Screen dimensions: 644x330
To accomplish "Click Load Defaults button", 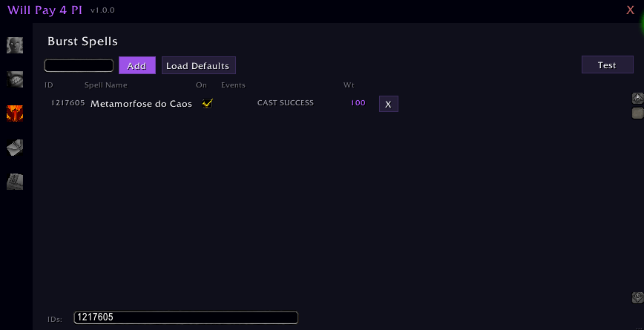I will click(199, 65).
